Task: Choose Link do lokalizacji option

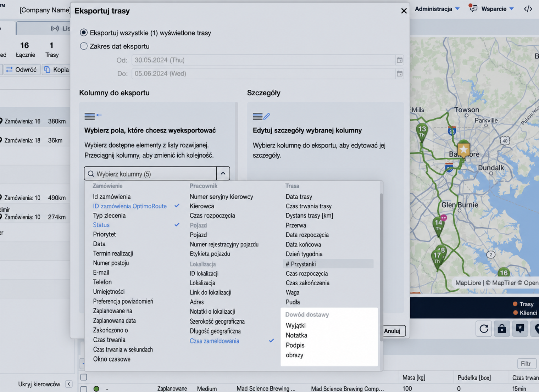Action: click(211, 292)
